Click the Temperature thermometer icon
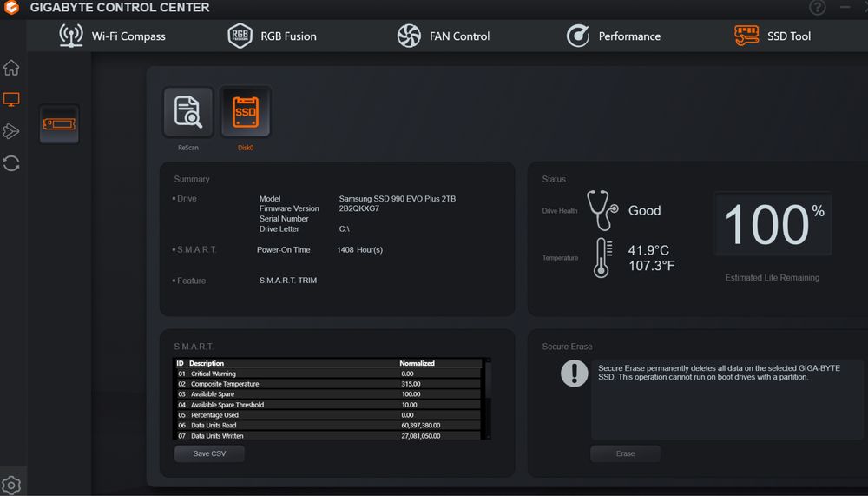This screenshot has width=868, height=496. 602,258
